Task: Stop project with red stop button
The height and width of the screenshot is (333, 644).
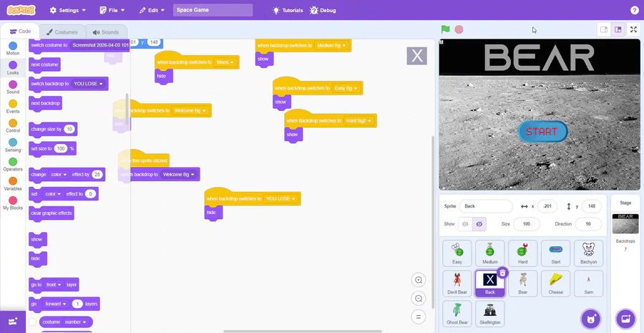Action: pos(459,29)
